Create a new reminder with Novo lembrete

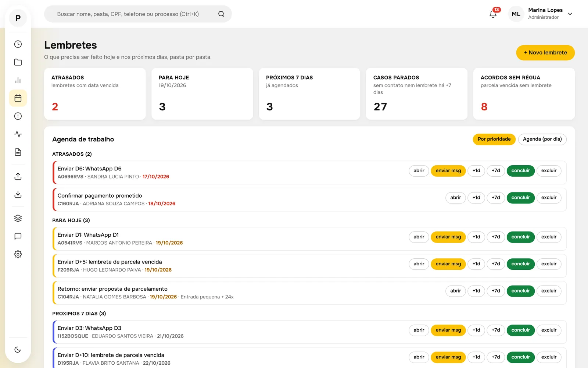(545, 53)
